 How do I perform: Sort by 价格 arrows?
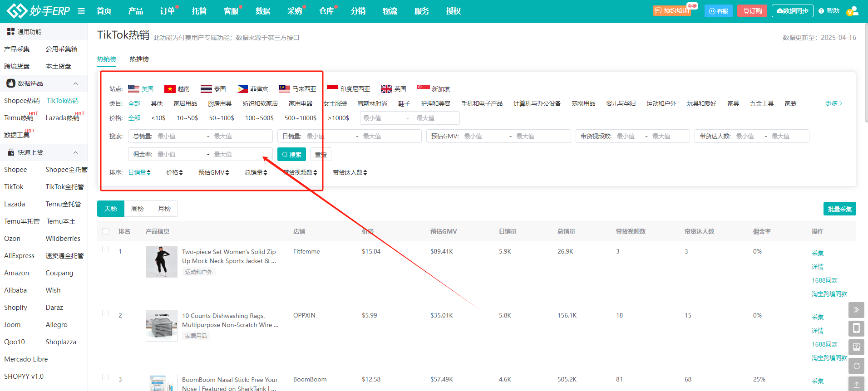181,172
